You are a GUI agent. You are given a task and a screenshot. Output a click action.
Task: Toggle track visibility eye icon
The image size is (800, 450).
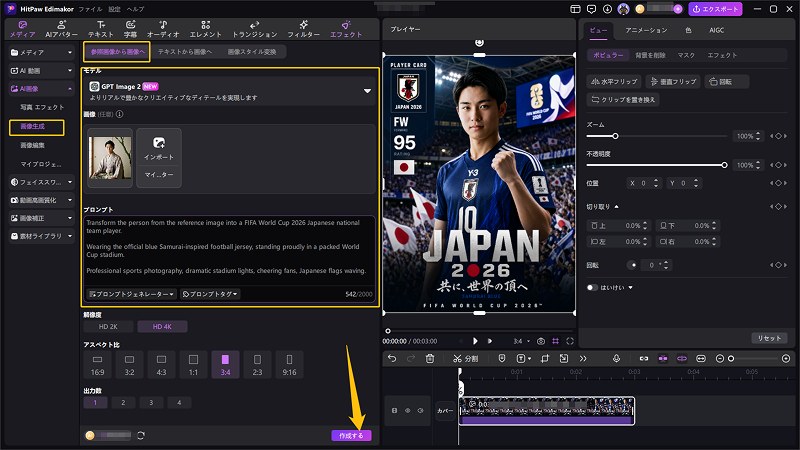tap(407, 410)
